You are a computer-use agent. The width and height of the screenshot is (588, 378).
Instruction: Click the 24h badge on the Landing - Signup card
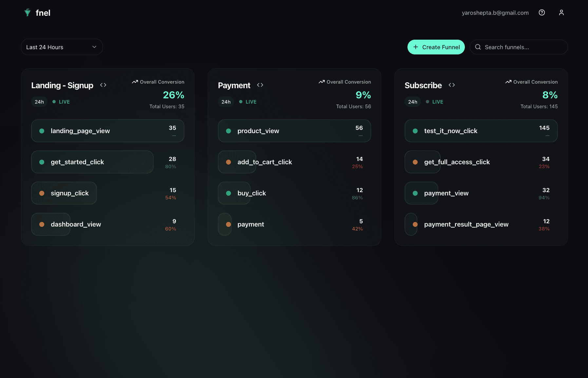[39, 102]
